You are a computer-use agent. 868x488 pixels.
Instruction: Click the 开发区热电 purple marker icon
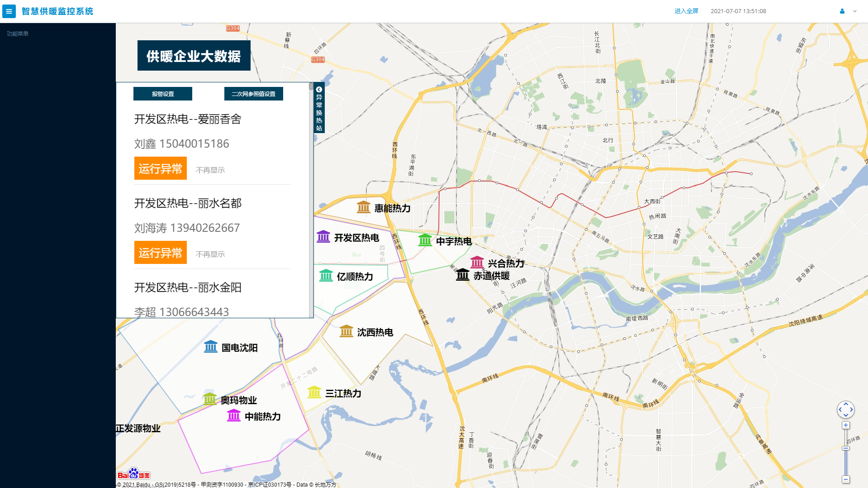coord(323,237)
